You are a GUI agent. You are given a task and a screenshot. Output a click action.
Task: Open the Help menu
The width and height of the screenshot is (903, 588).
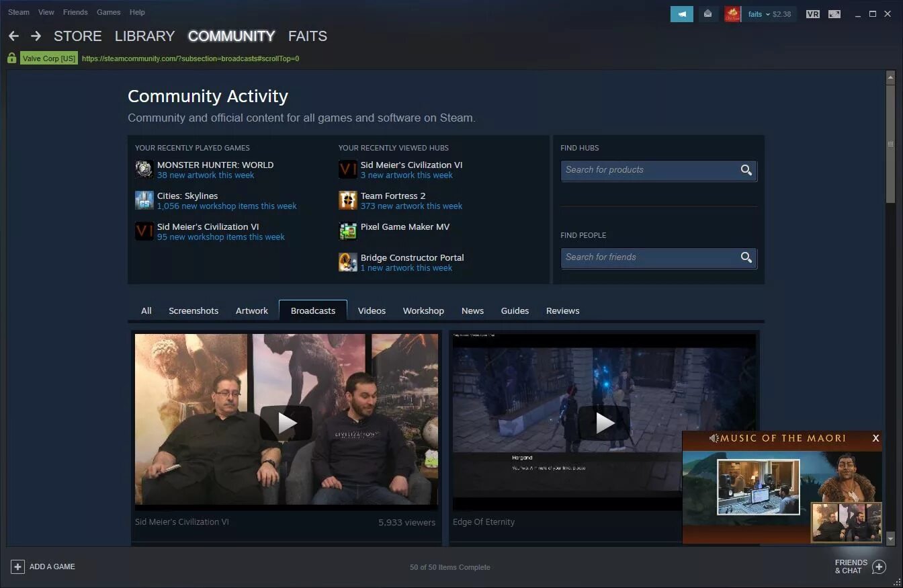click(x=137, y=12)
